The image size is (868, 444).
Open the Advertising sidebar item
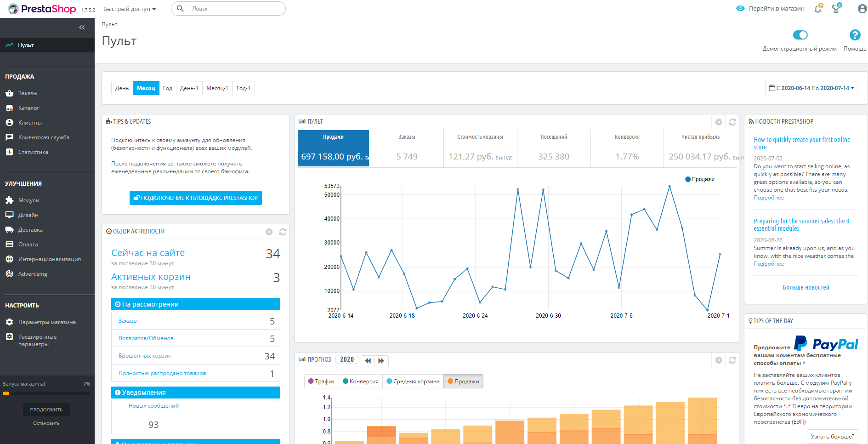pyautogui.click(x=33, y=274)
